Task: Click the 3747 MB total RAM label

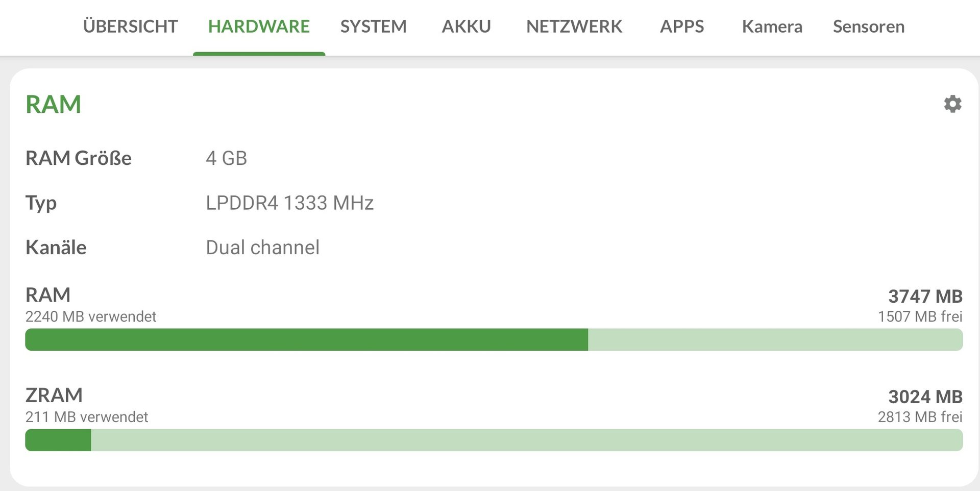Action: pyautogui.click(x=925, y=296)
